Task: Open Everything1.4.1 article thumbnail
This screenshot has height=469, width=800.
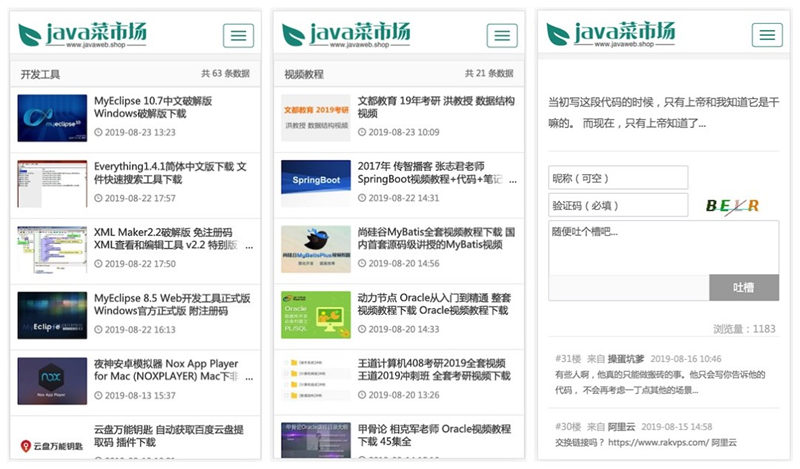Action: click(52, 184)
